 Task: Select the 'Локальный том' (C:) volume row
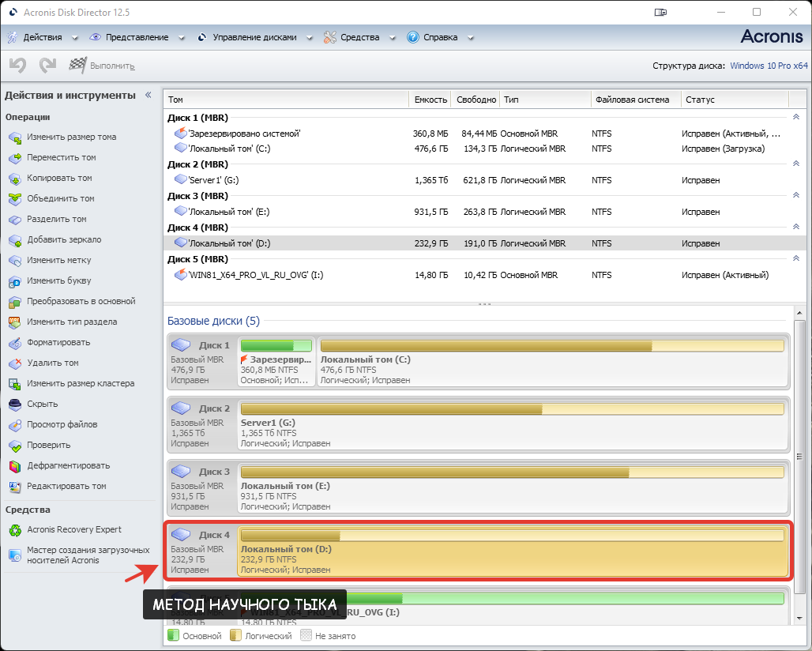pos(484,149)
